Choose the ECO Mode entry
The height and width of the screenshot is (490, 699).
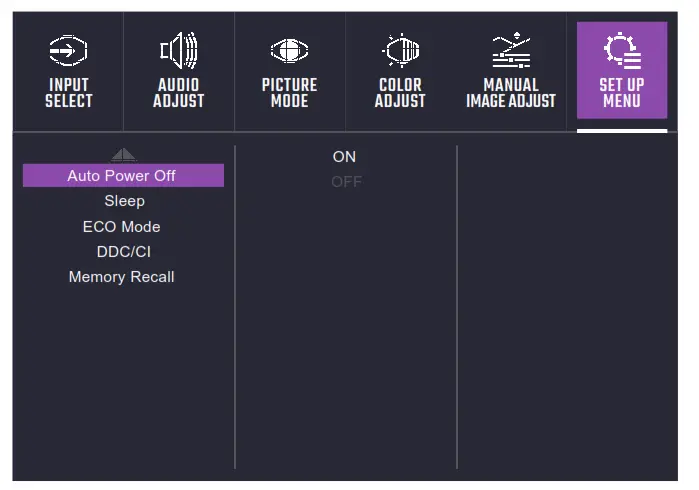click(121, 227)
